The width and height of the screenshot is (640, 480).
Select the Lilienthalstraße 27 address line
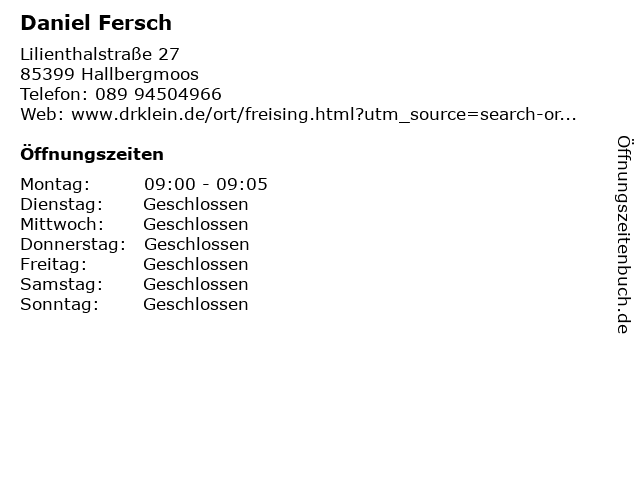coord(100,54)
